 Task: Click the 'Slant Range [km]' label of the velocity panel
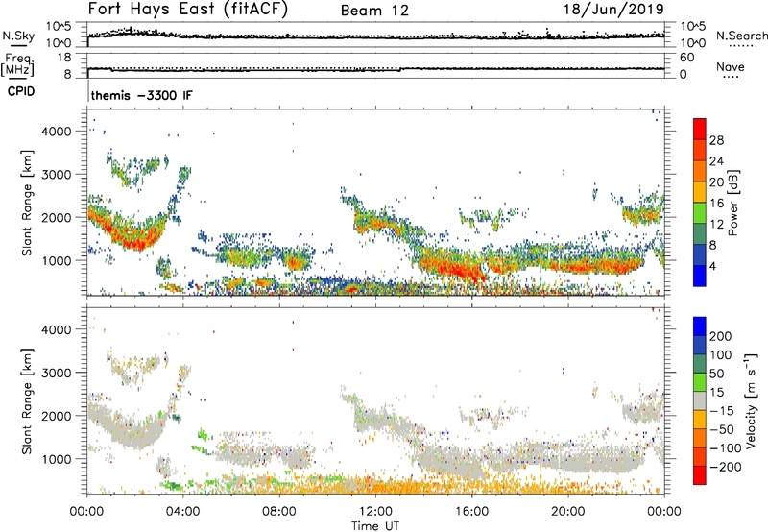[27, 400]
